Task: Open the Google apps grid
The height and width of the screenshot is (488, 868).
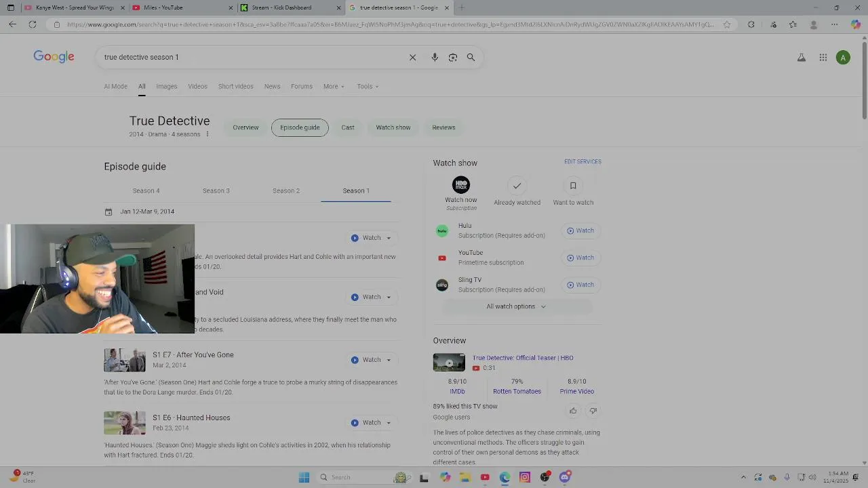Action: point(823,58)
